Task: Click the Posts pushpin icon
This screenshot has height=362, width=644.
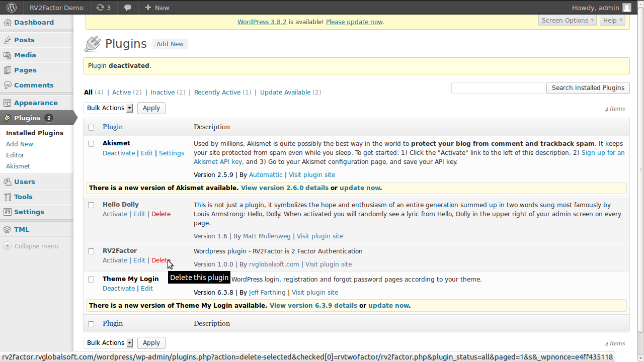Action: (7, 40)
